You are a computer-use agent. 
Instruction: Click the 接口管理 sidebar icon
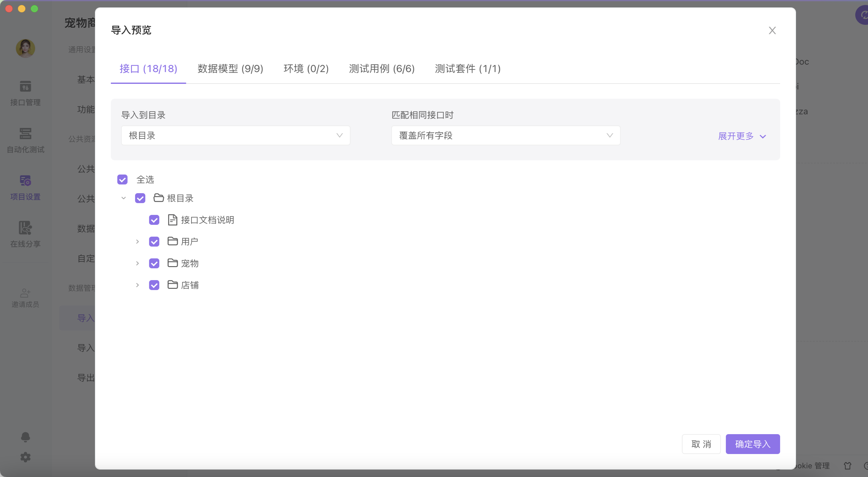pos(25,87)
